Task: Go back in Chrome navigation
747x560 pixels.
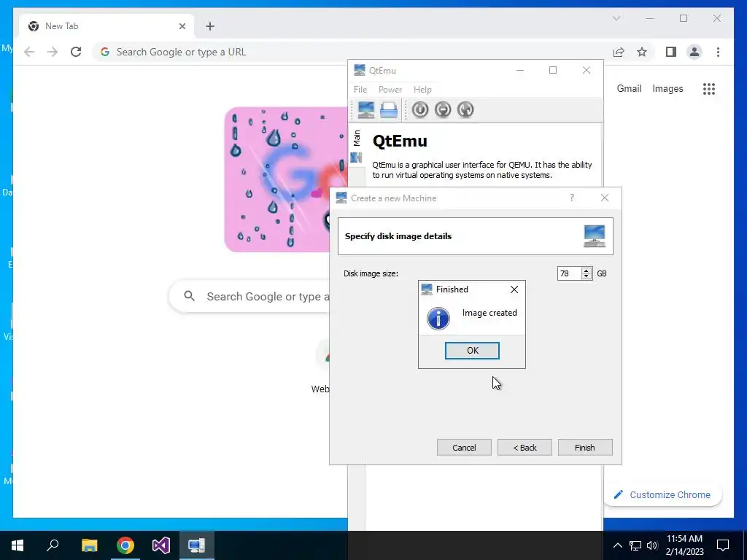Action: [x=29, y=52]
